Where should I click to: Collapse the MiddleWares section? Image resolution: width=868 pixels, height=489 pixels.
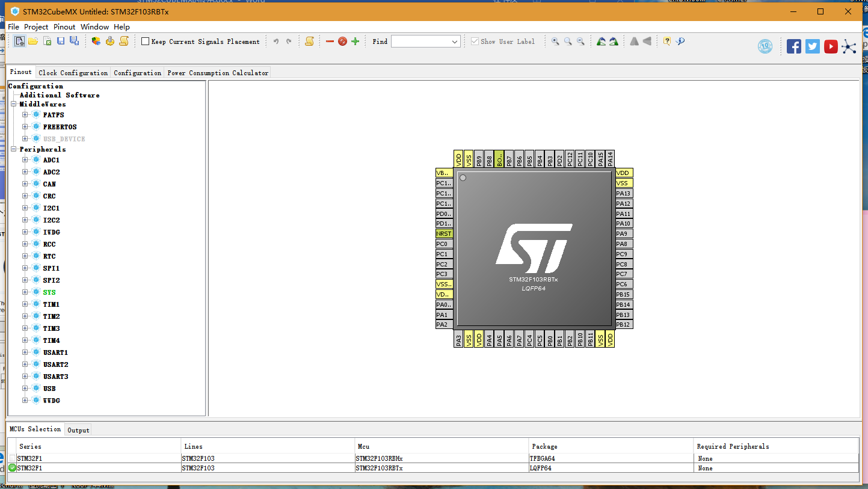13,104
